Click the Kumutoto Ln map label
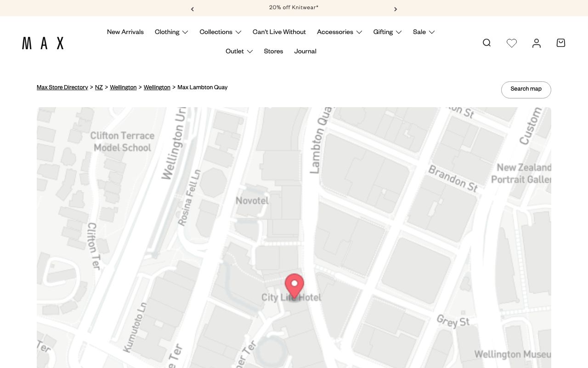The image size is (588, 368). click(x=135, y=327)
